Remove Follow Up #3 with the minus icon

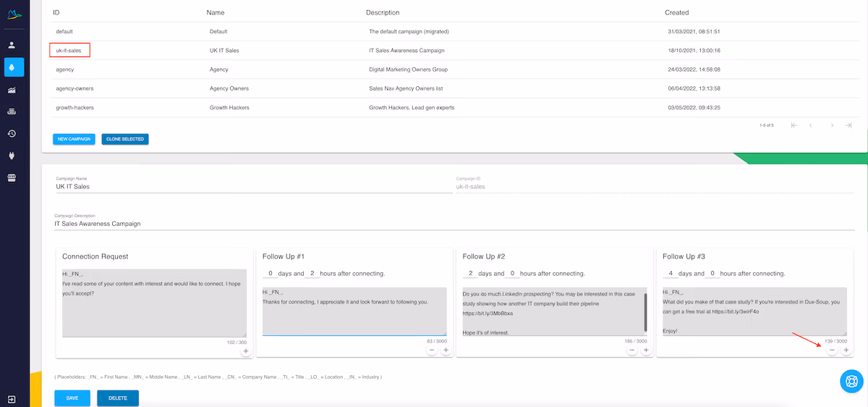(x=832, y=351)
